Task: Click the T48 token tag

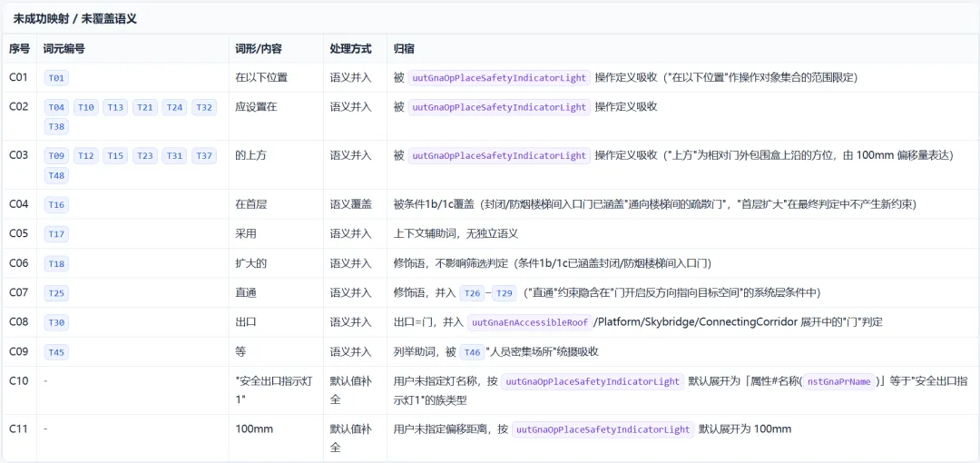Action: pos(56,176)
